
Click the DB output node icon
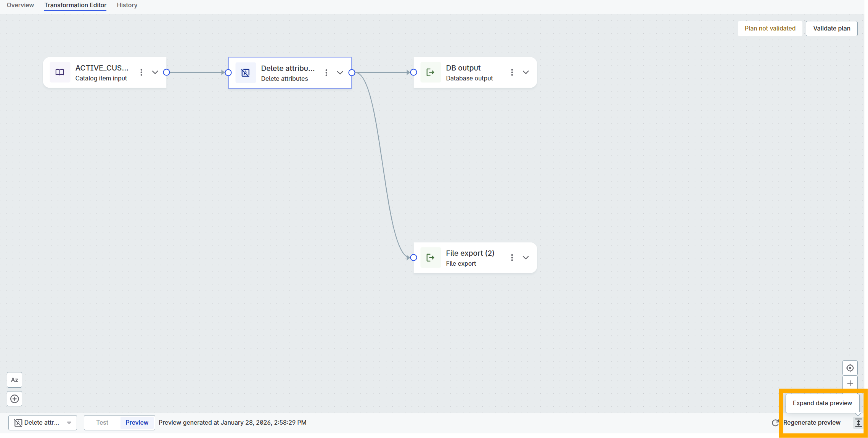[x=431, y=72]
